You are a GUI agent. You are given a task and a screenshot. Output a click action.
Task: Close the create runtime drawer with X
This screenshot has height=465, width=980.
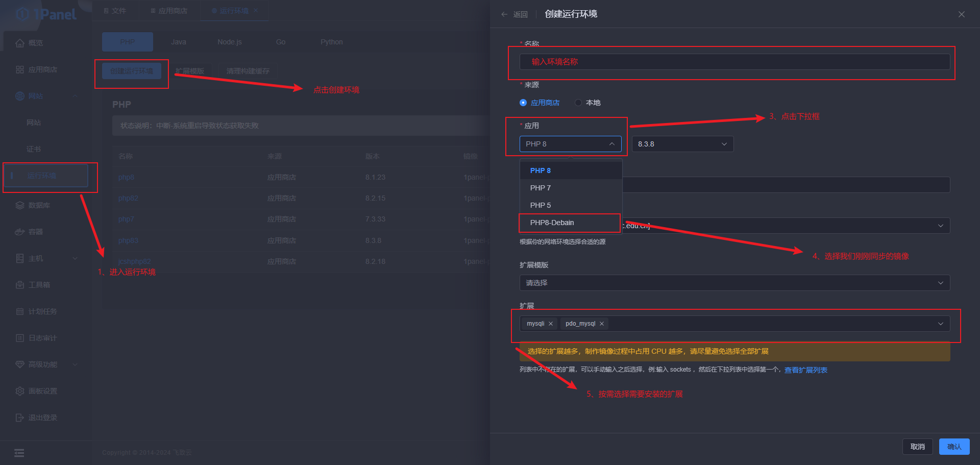[962, 14]
